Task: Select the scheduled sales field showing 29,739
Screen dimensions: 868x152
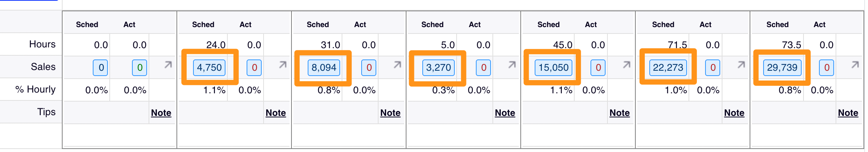Action: [x=782, y=68]
